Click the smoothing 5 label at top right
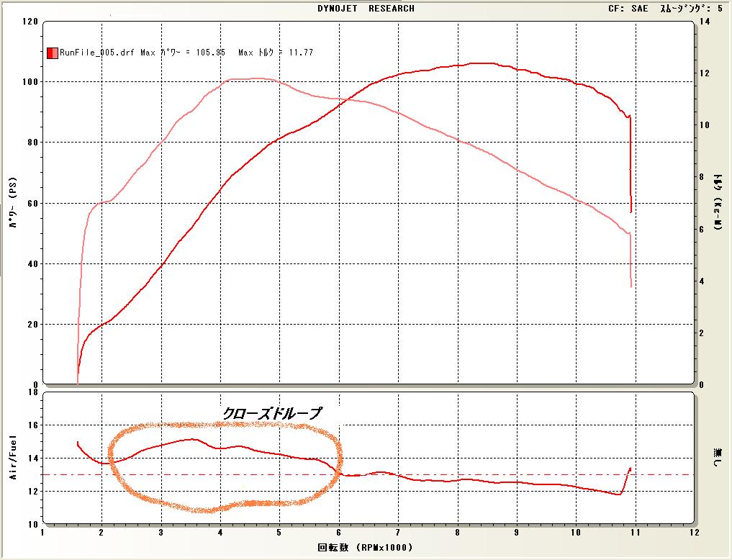Viewport: 732px width, 560px height. pyautogui.click(x=691, y=9)
